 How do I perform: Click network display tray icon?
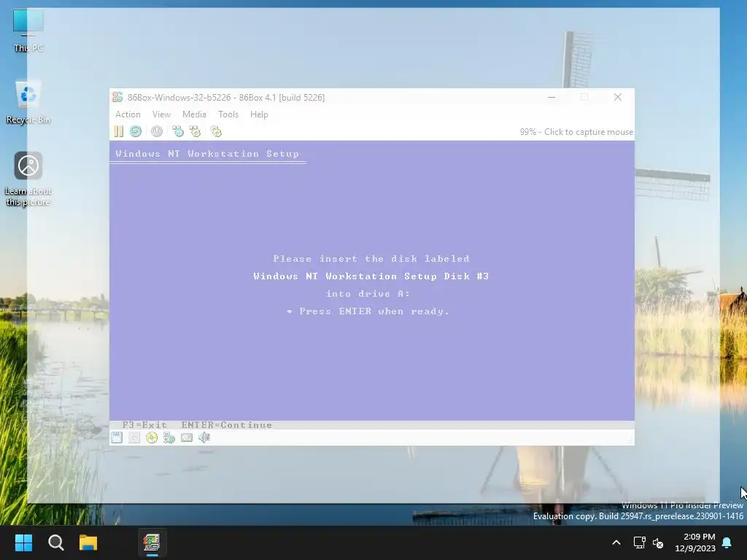(639, 542)
